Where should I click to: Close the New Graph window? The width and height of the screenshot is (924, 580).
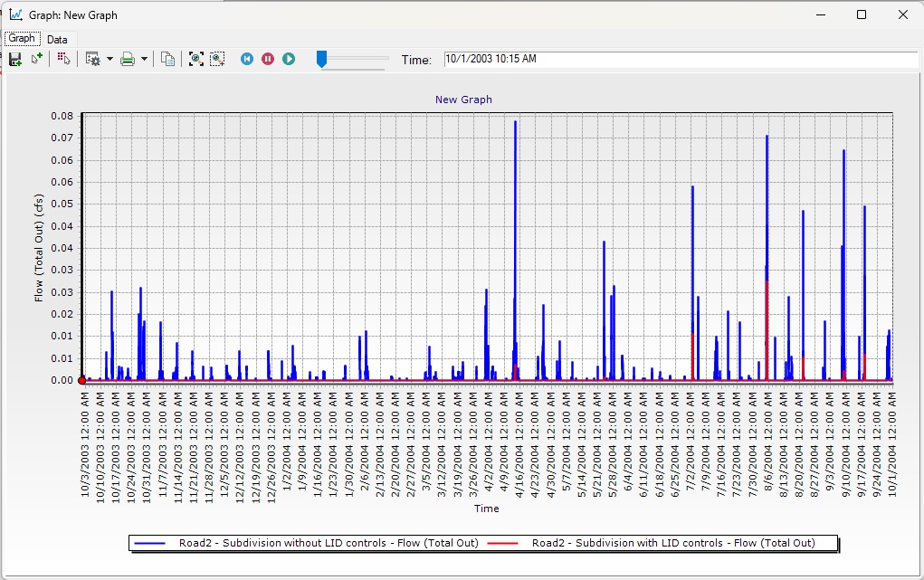(x=903, y=14)
